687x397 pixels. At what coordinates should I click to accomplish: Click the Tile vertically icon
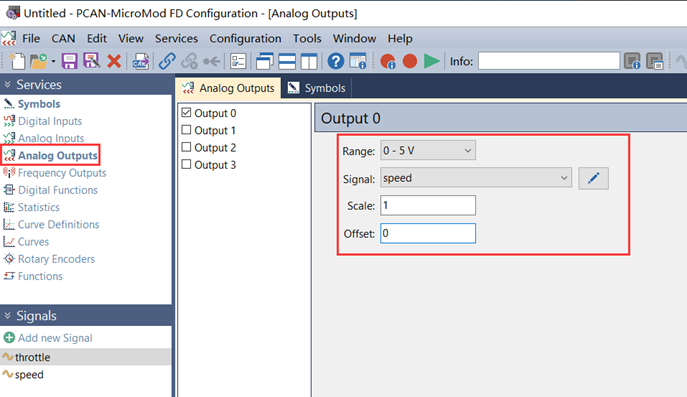309,61
